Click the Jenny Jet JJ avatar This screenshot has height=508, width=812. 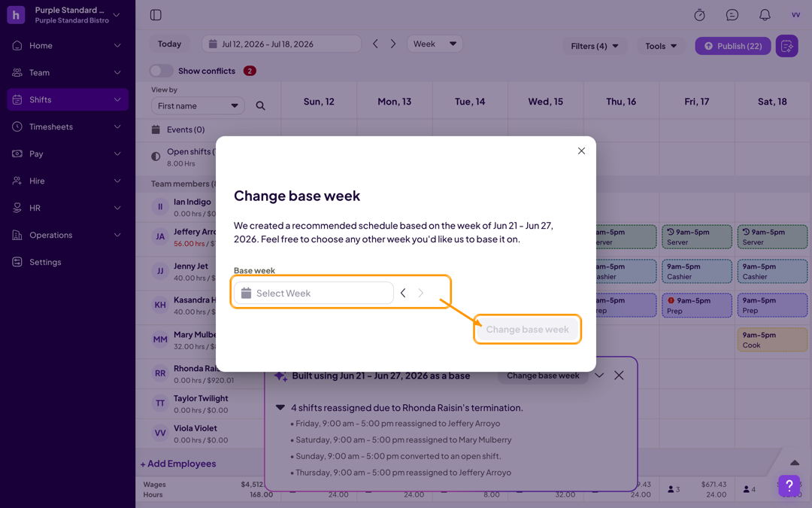160,271
